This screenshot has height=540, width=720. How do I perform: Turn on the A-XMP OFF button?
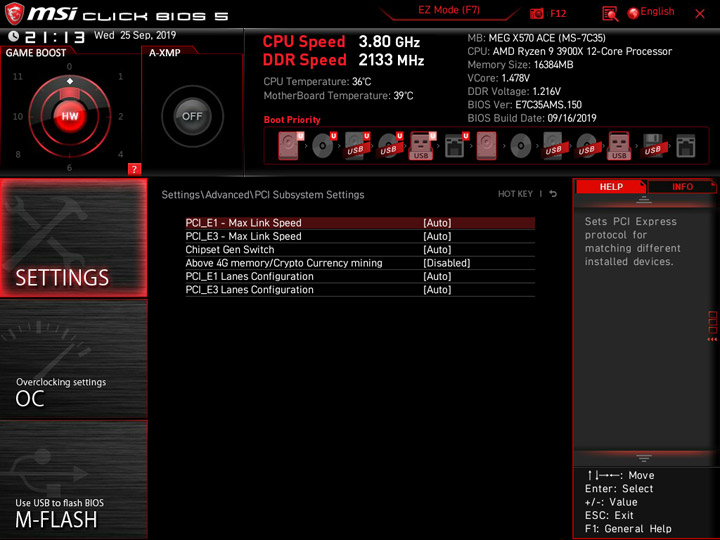point(192,116)
